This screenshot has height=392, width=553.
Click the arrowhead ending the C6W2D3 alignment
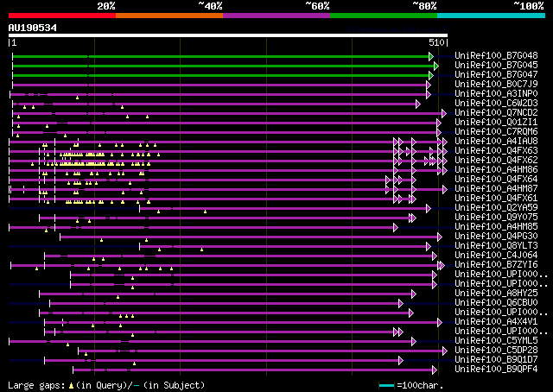(418, 104)
